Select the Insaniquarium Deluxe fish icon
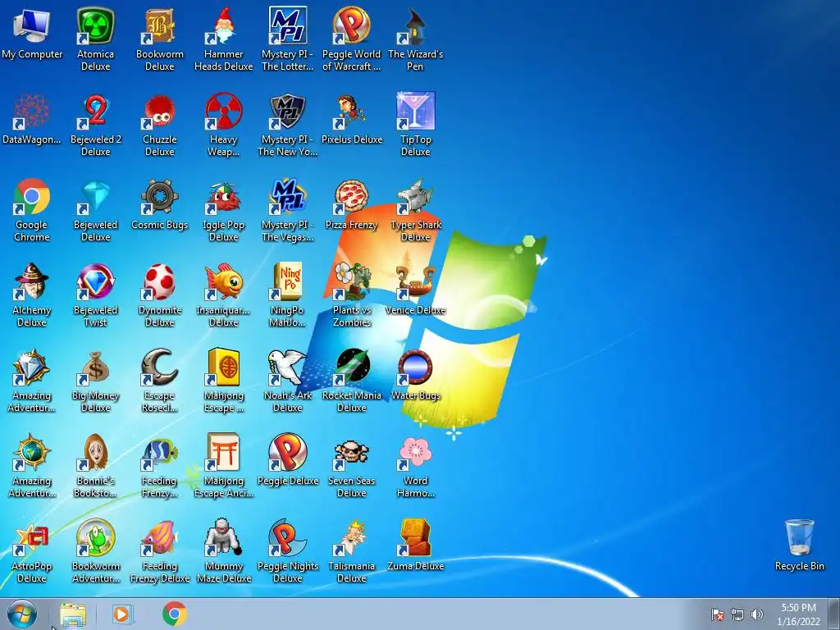This screenshot has width=840, height=630. (223, 282)
